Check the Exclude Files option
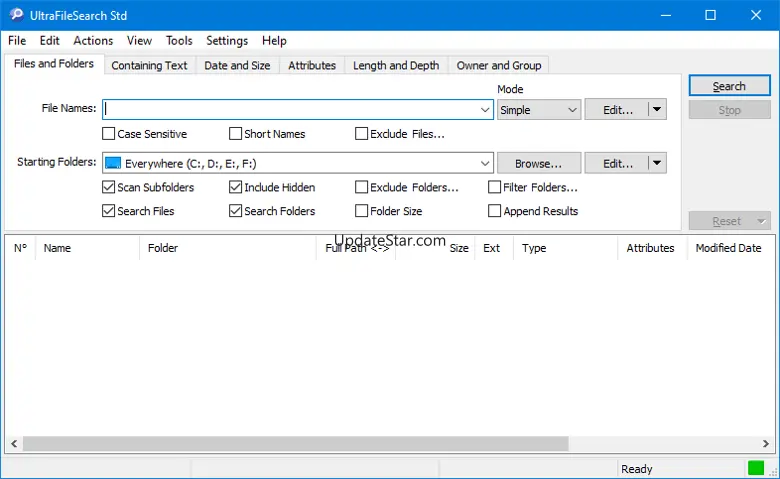This screenshot has width=780, height=479. tap(362, 134)
